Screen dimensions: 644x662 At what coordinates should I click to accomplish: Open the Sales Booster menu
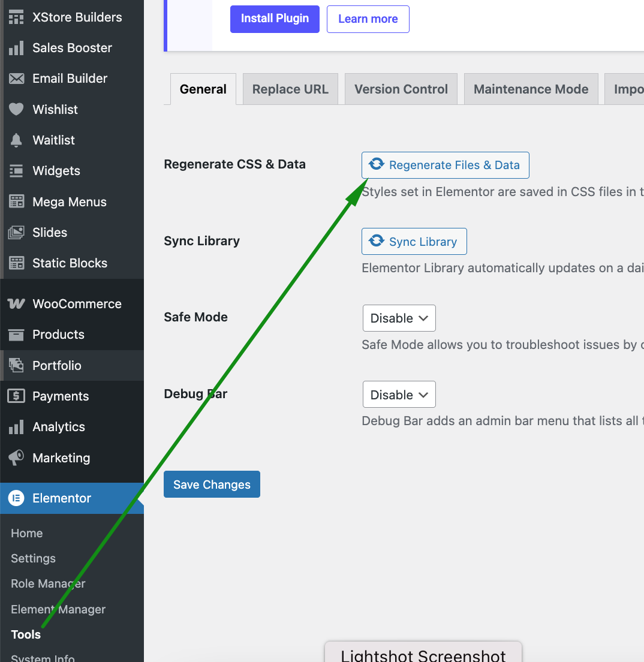(x=72, y=48)
